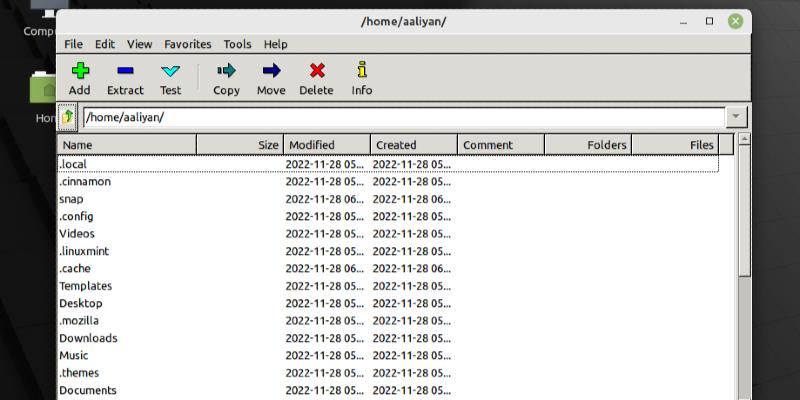Select the Desktop folder row

[x=388, y=303]
